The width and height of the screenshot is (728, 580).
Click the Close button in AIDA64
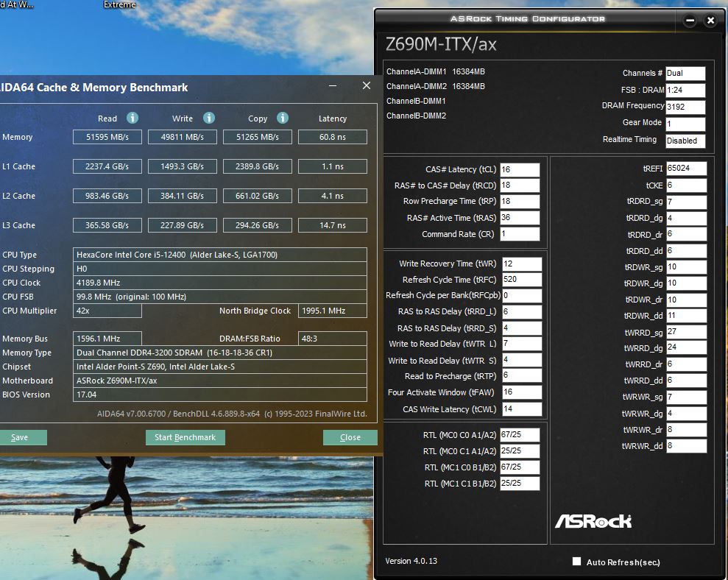pyautogui.click(x=350, y=437)
